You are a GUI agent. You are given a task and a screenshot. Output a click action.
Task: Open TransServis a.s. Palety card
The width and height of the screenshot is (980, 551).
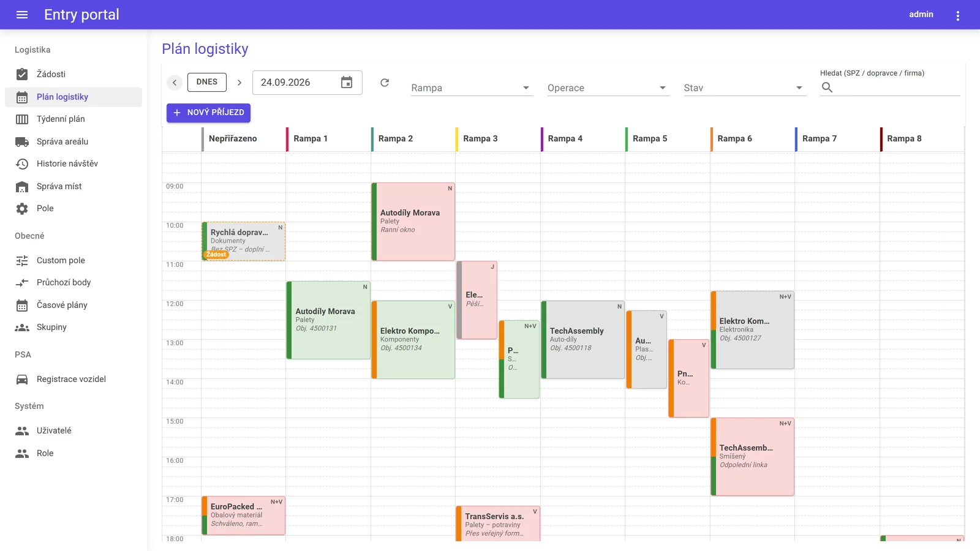click(498, 523)
